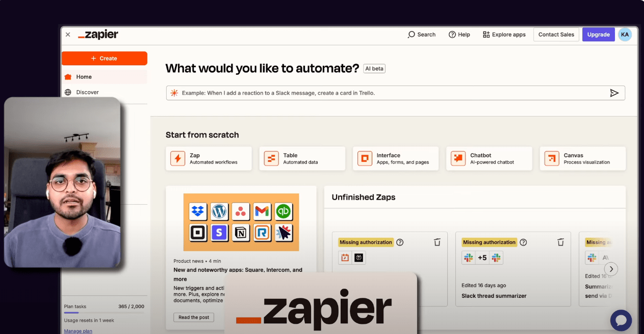Click the Contact Sales button
The width and height of the screenshot is (644, 334).
pyautogui.click(x=556, y=35)
